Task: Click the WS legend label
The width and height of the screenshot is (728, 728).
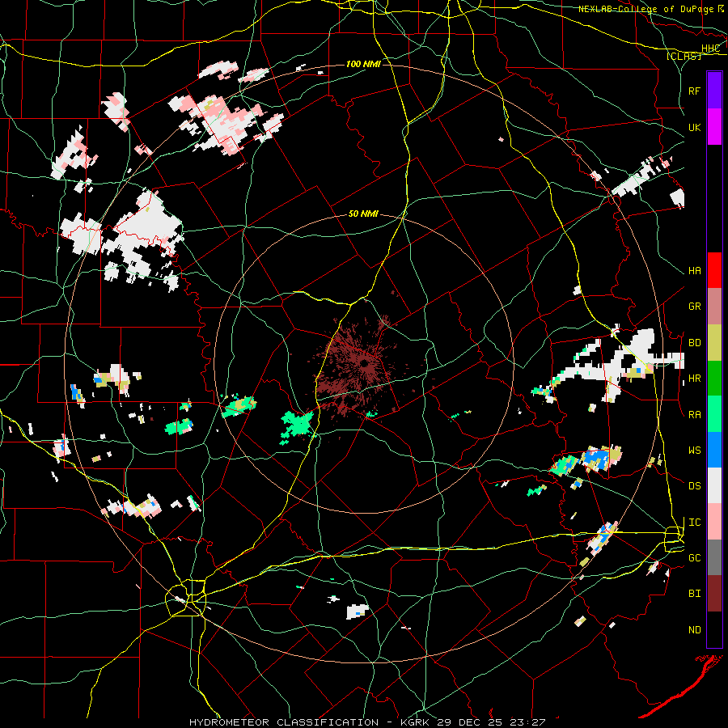Action: pos(694,451)
